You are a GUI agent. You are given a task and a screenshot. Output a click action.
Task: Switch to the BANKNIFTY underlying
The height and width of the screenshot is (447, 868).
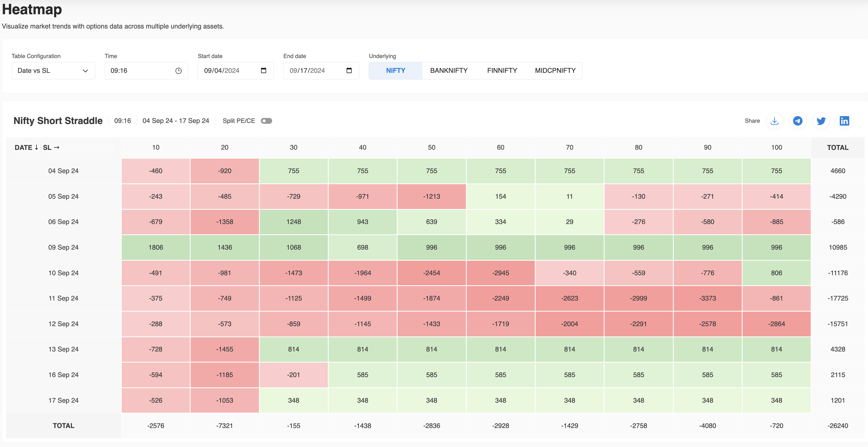click(449, 71)
